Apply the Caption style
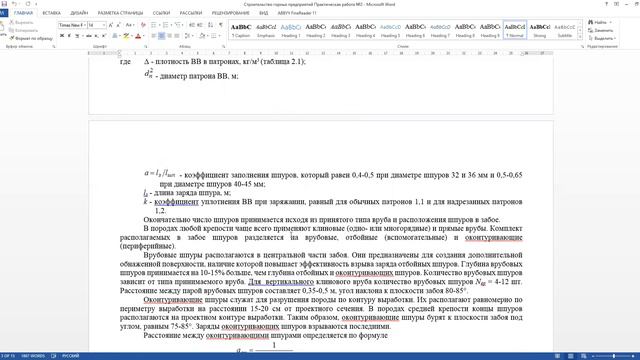This screenshot has height=360, width=640. [241, 31]
